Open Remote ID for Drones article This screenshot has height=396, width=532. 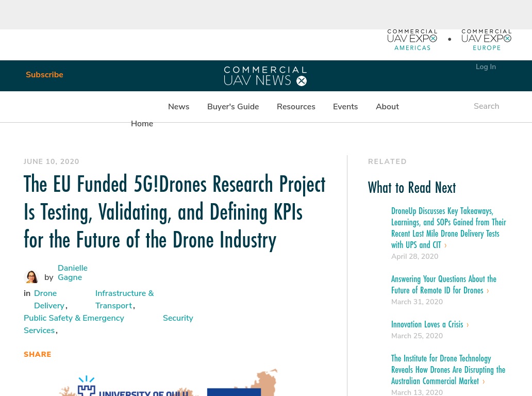pyautogui.click(x=444, y=284)
